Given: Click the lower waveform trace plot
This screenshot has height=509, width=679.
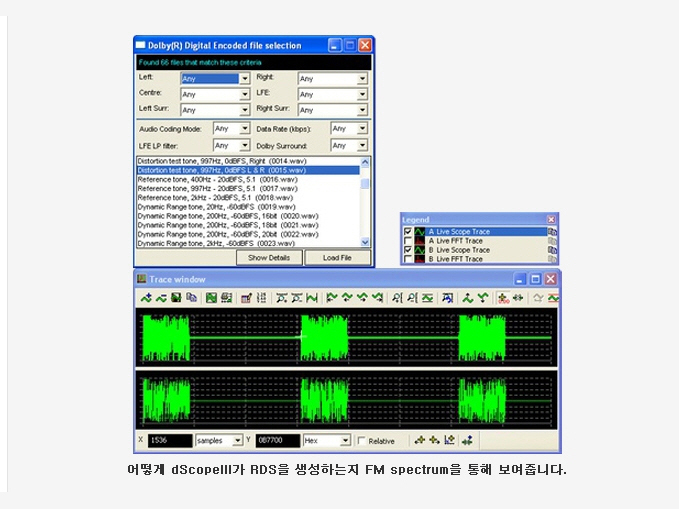Looking at the screenshot, I should [346, 400].
